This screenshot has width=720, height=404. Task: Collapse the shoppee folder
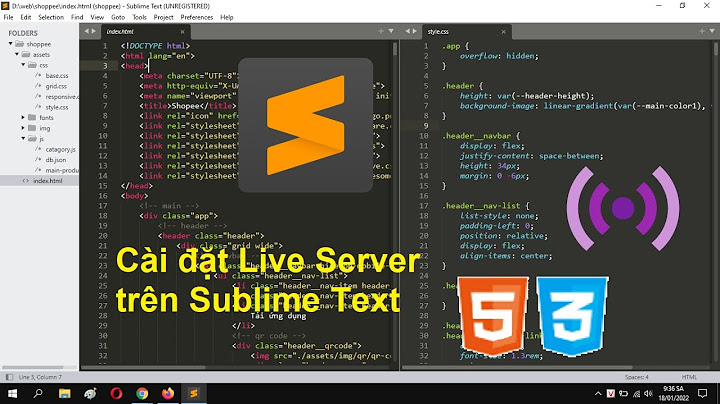click(11, 44)
